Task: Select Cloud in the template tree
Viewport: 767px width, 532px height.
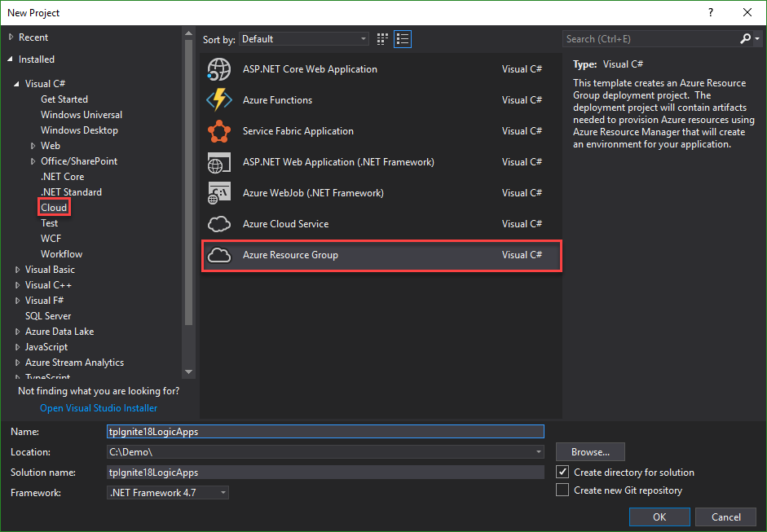Action: click(x=54, y=208)
